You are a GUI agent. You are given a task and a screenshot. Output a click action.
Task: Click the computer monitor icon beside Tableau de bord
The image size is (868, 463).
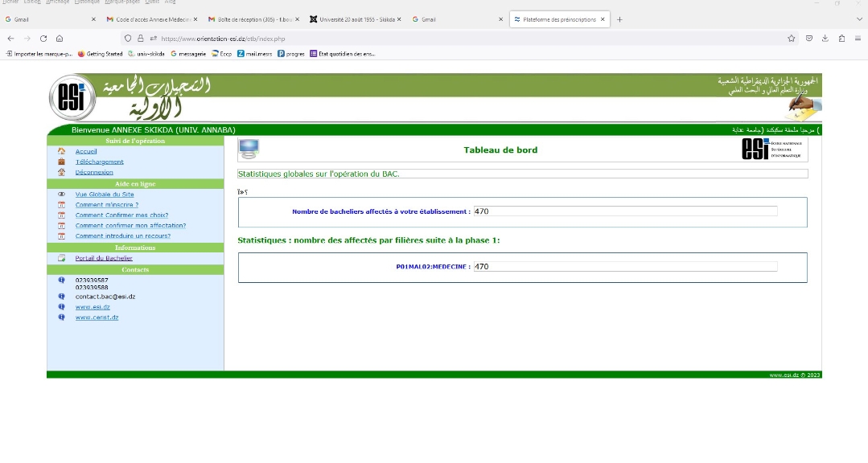click(x=249, y=148)
